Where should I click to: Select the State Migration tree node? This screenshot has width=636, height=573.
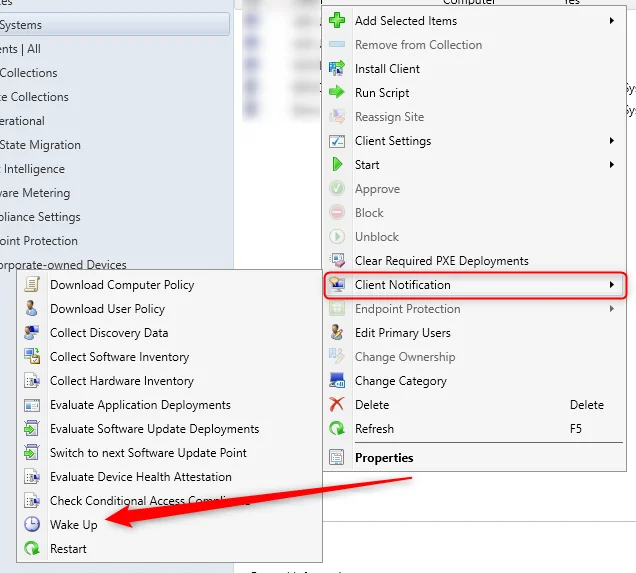coord(40,145)
